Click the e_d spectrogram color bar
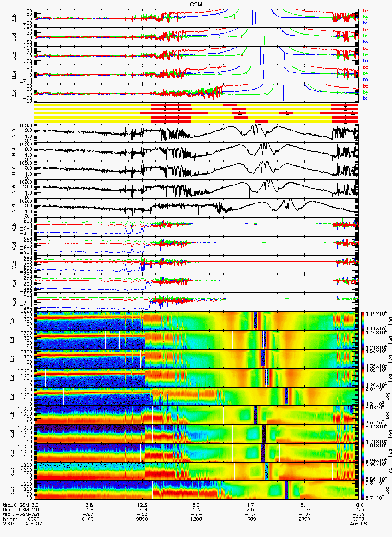Image resolution: width=392 pixels, height=537 pixels. coord(362,434)
